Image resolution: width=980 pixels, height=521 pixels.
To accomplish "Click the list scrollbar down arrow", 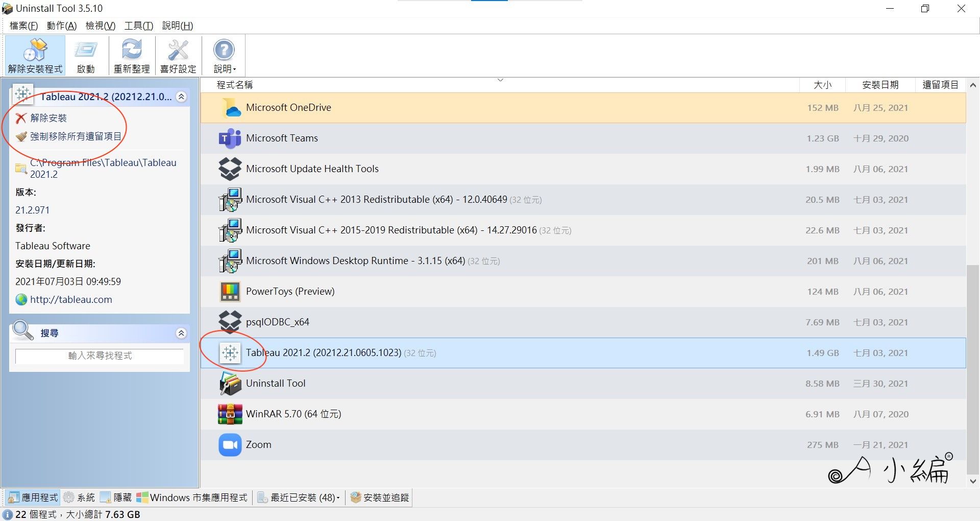I will [973, 481].
